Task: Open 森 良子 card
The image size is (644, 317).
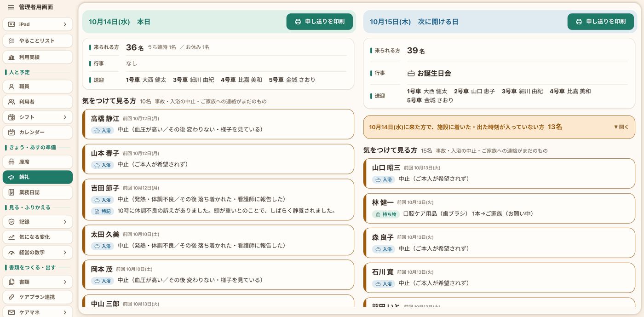Action: (x=499, y=243)
